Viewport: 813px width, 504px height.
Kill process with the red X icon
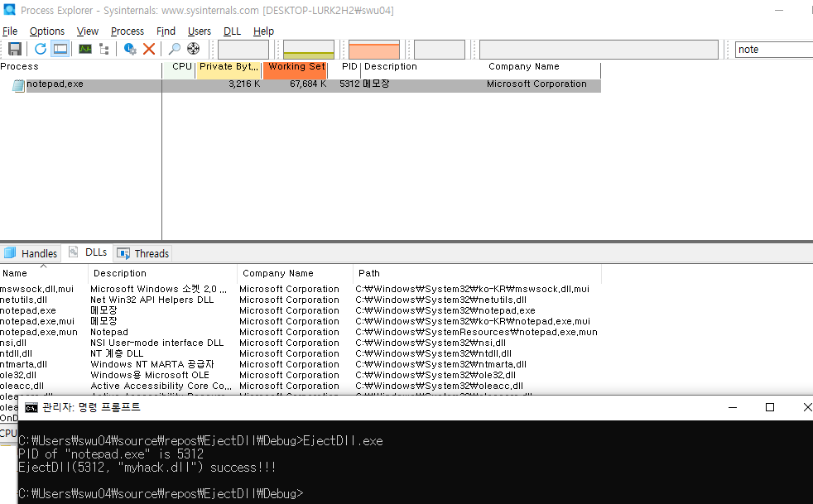149,50
